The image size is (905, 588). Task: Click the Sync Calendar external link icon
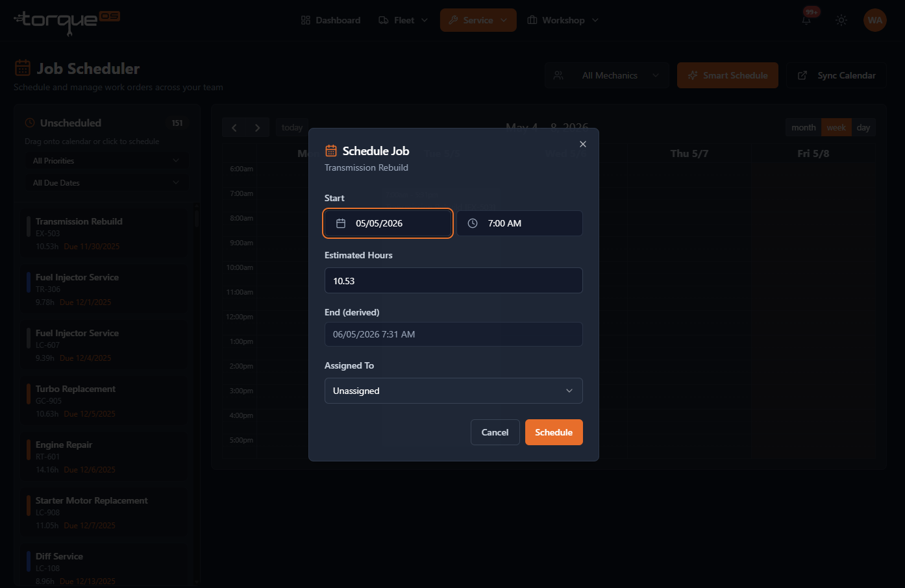coord(802,75)
